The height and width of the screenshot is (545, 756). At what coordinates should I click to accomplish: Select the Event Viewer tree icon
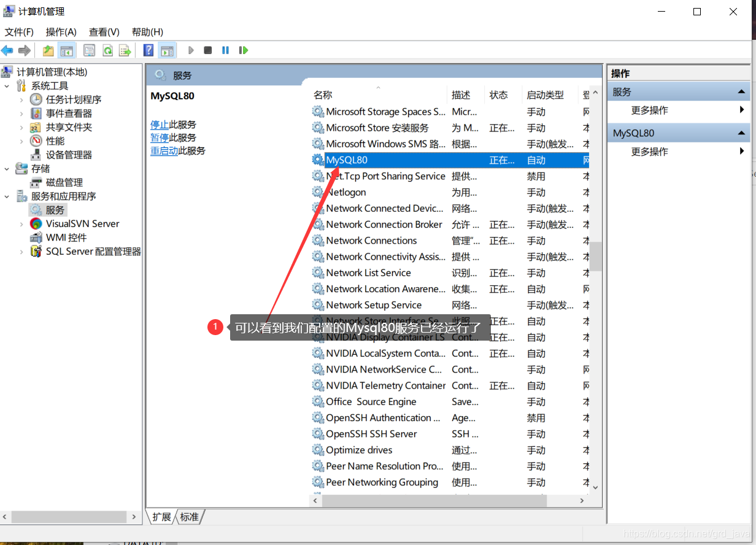pos(36,114)
